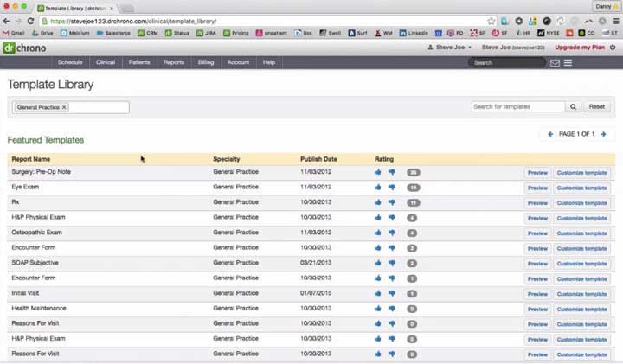Click the Upgrade my Plan link

click(577, 48)
